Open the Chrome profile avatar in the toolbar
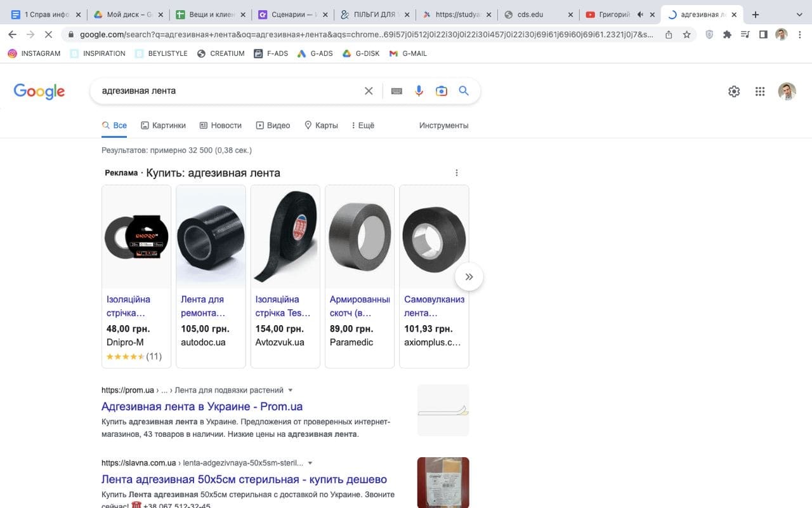 pyautogui.click(x=781, y=34)
